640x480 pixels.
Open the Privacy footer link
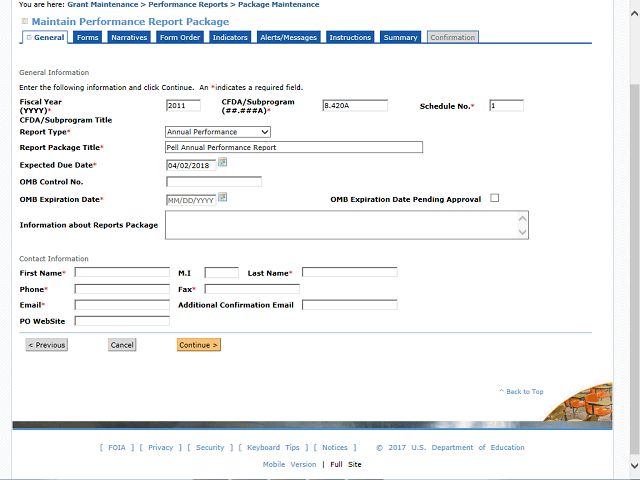(x=160, y=447)
